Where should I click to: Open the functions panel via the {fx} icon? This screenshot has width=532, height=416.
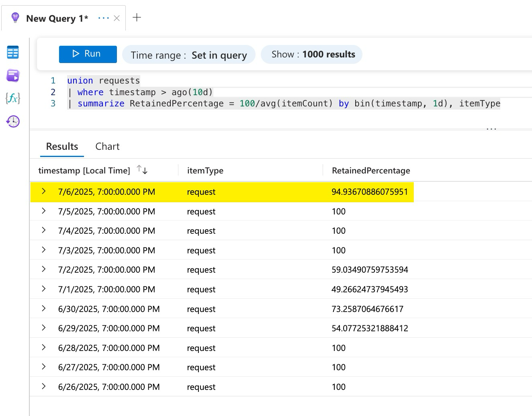click(x=12, y=98)
